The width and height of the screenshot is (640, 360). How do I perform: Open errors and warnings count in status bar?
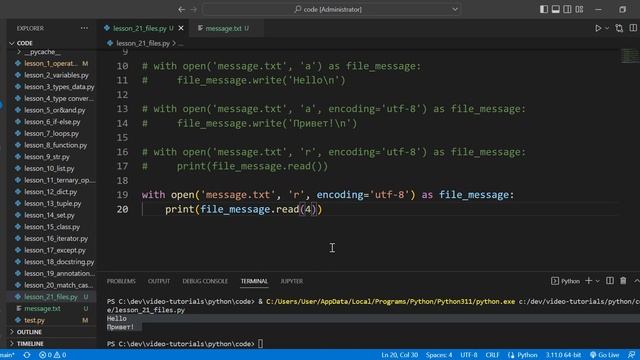[x=53, y=355]
